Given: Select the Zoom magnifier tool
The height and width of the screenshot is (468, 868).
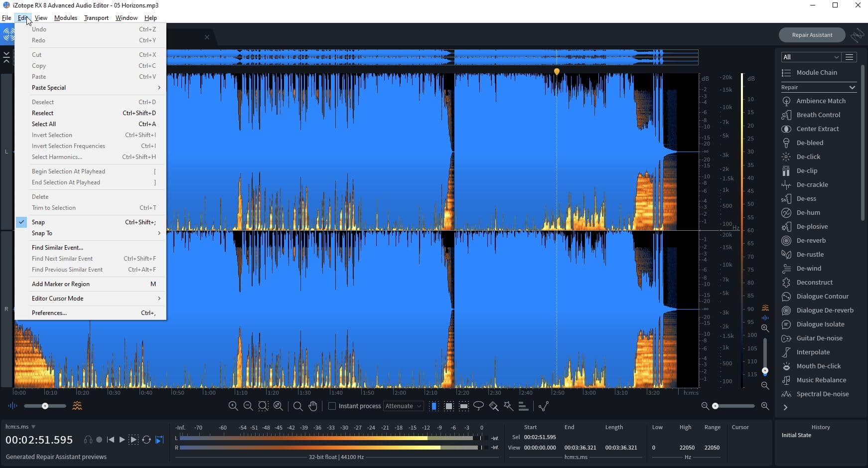Looking at the screenshot, I should point(298,406).
